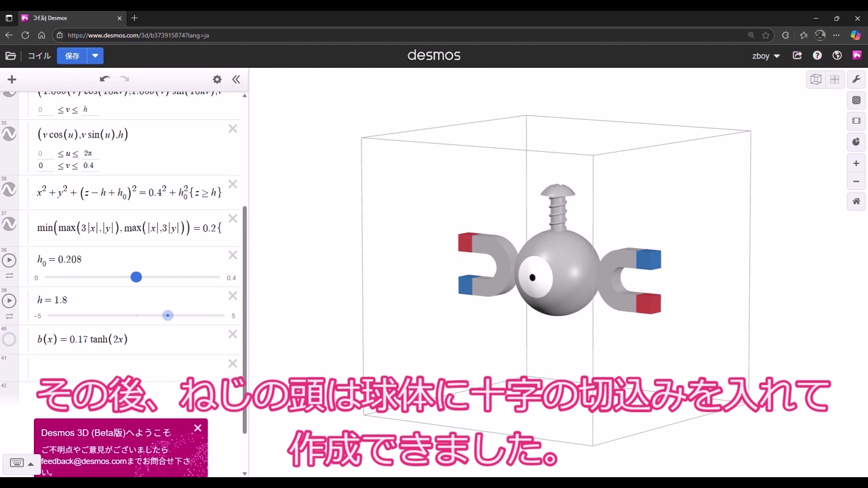This screenshot has width=868, height=488.
Task: Open the help question mark icon
Action: point(817,56)
